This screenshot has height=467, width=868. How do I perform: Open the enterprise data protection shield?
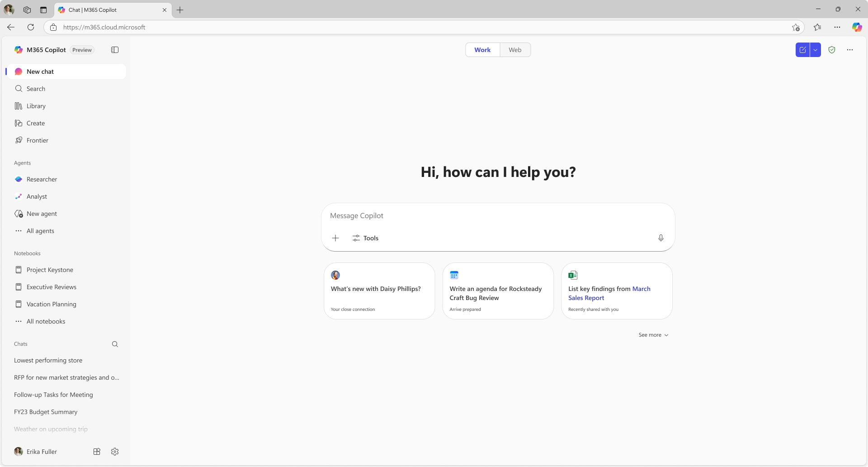click(x=832, y=50)
